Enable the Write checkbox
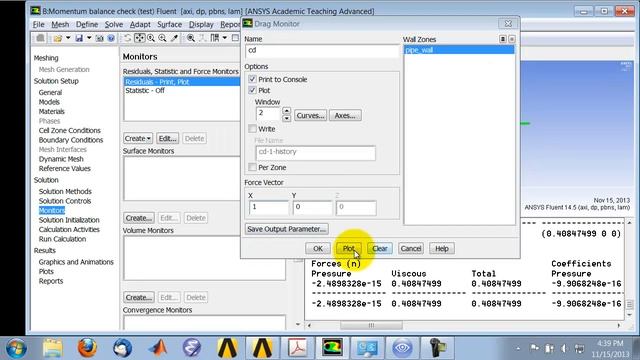The image size is (640, 360). 252,129
